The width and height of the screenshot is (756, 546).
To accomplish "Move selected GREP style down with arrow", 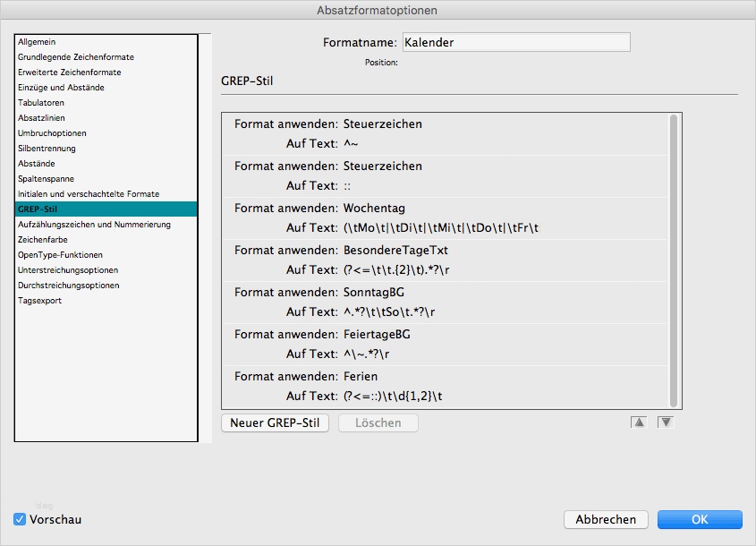I will coord(666,422).
